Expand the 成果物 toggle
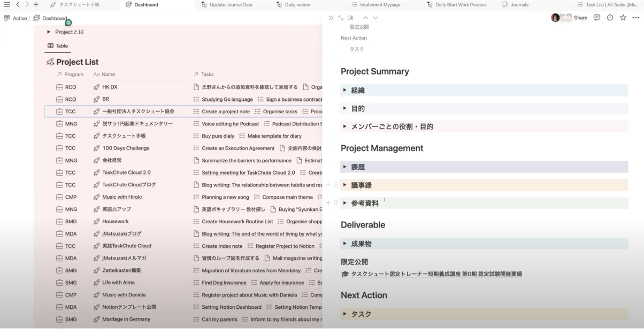 345,244
